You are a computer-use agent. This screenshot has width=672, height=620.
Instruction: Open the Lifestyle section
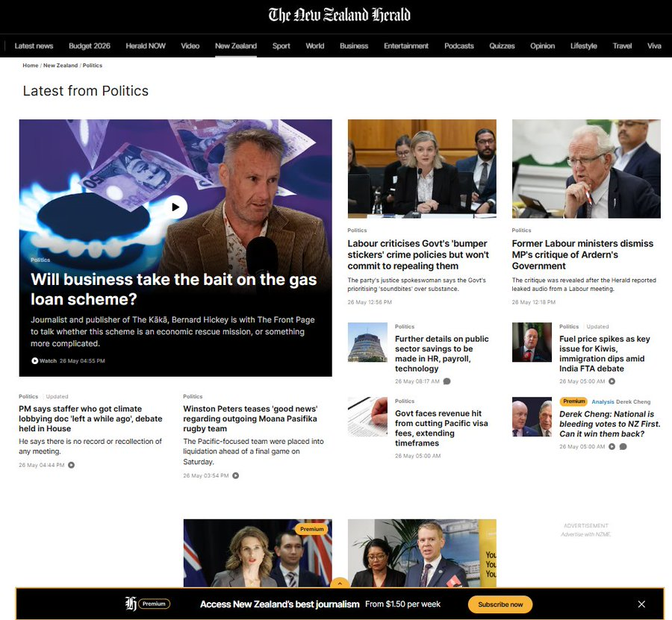584,46
